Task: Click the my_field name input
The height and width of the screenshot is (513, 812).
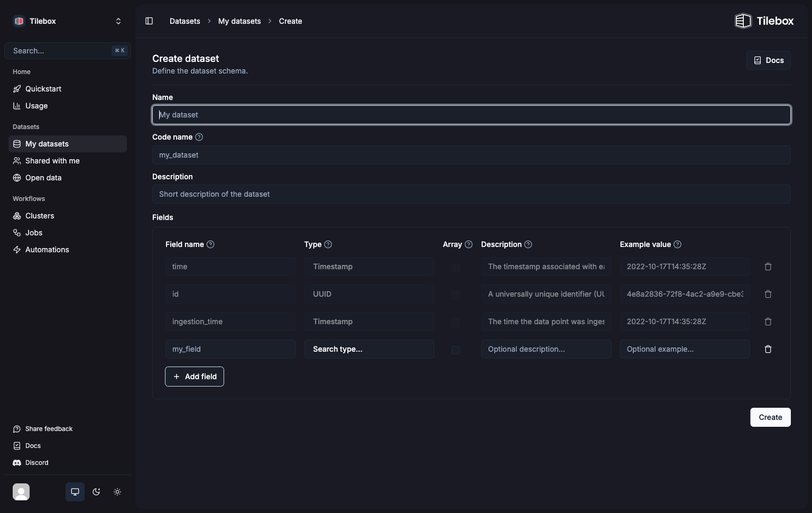Action: click(x=230, y=349)
